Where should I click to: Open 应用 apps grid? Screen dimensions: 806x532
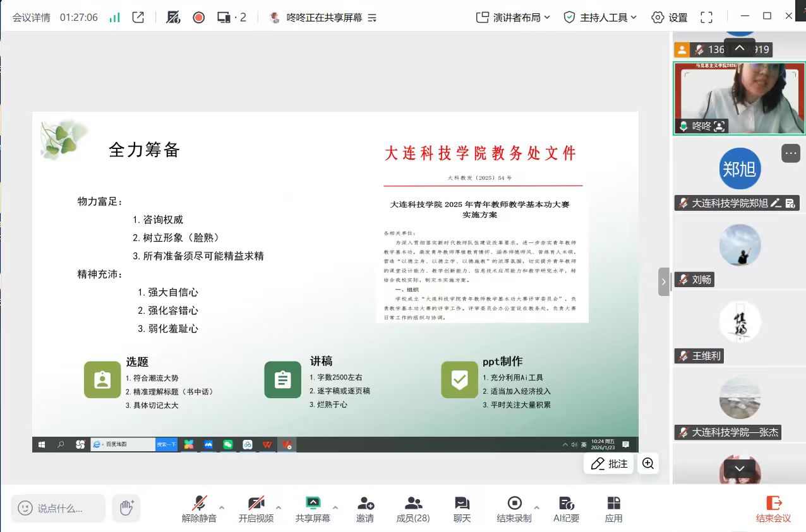click(x=613, y=509)
